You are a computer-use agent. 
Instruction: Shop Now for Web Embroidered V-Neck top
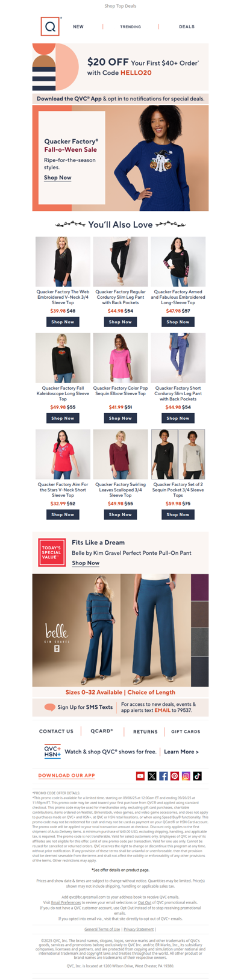tap(63, 322)
